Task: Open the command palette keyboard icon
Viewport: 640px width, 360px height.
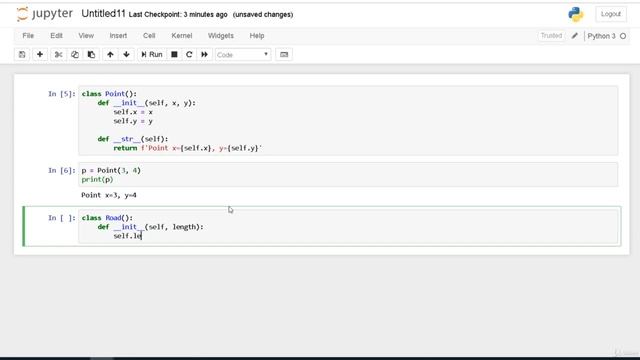Action: (284, 55)
